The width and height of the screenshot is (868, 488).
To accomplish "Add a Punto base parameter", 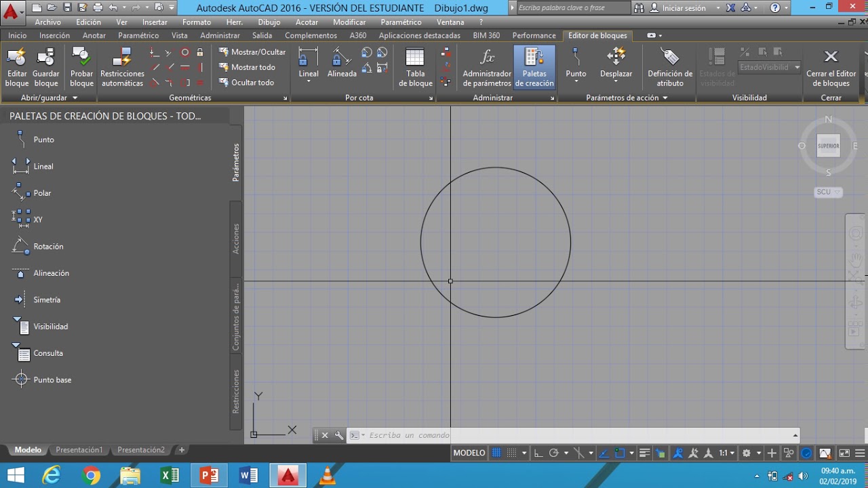I will pos(41,380).
